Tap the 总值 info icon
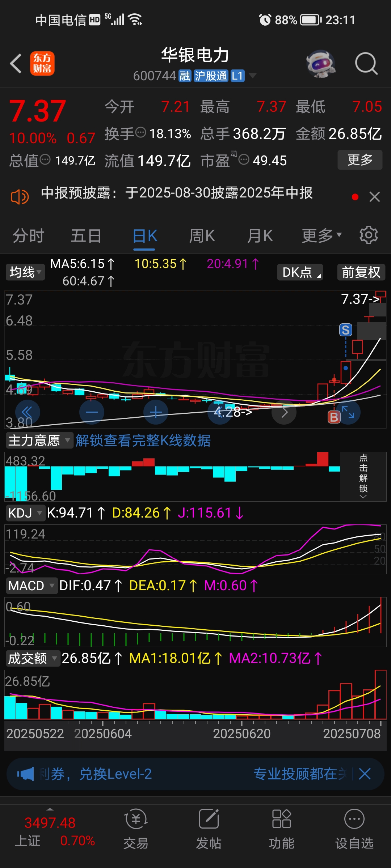The image size is (391, 868). click(x=45, y=159)
